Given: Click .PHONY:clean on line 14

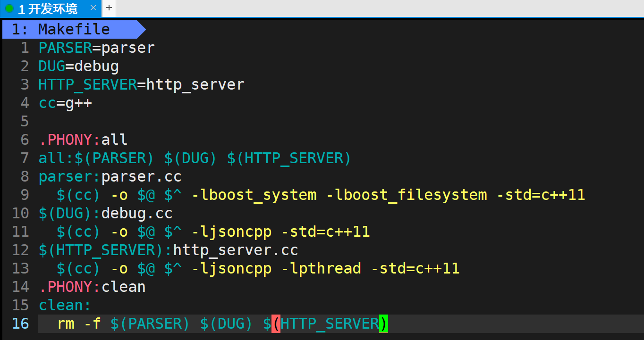Looking at the screenshot, I should (92, 287).
